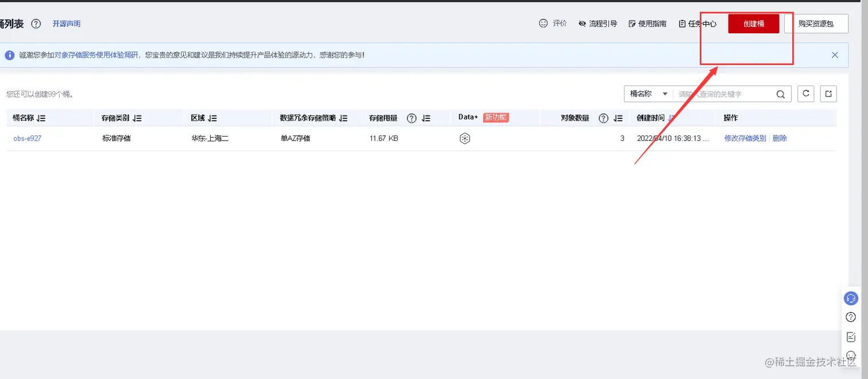Click the 标准存储 cell
Screen dimensions: 868x379
tap(117, 138)
